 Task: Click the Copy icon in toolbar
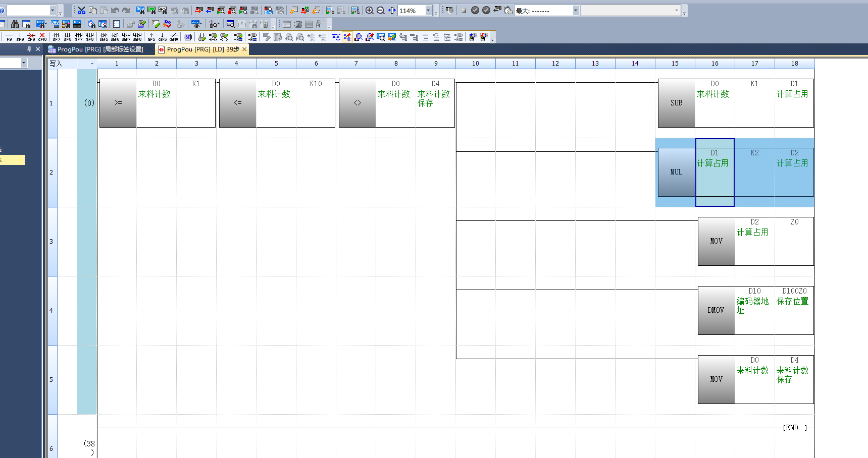(93, 11)
